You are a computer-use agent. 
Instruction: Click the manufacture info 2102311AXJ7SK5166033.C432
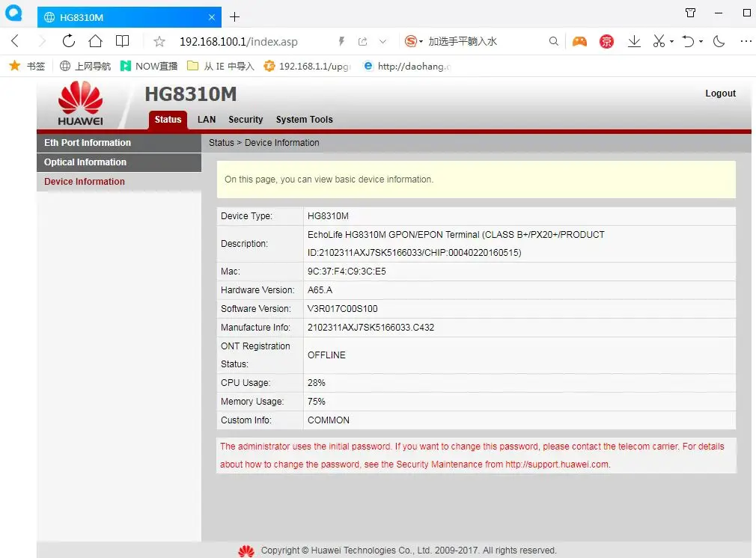(x=371, y=328)
